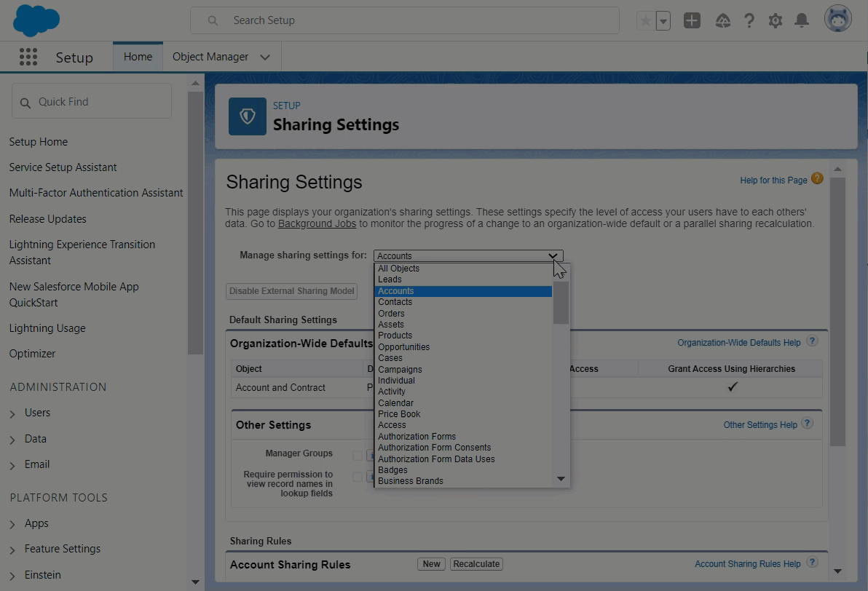868x591 pixels.
Task: Expand the Favorites list dropdown arrow
Action: coord(663,21)
